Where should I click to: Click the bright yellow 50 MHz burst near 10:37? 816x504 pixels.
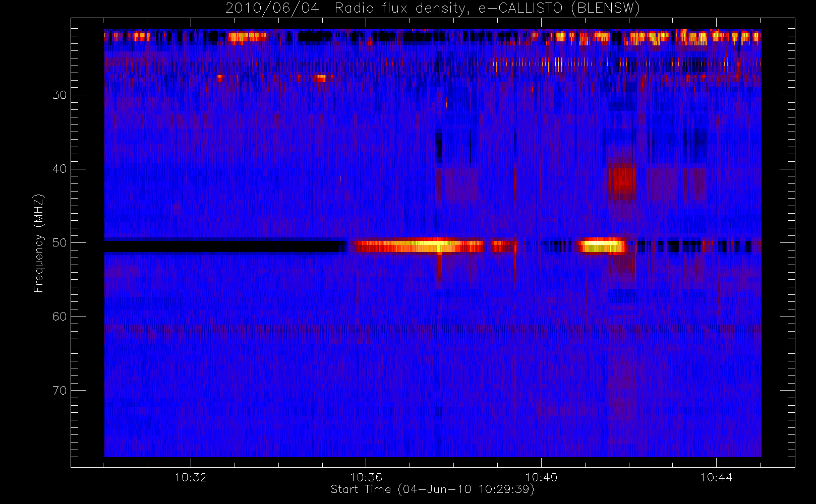(419, 245)
